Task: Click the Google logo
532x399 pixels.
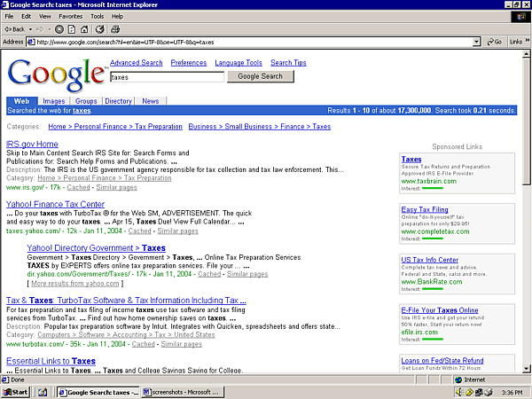Action: click(x=56, y=75)
